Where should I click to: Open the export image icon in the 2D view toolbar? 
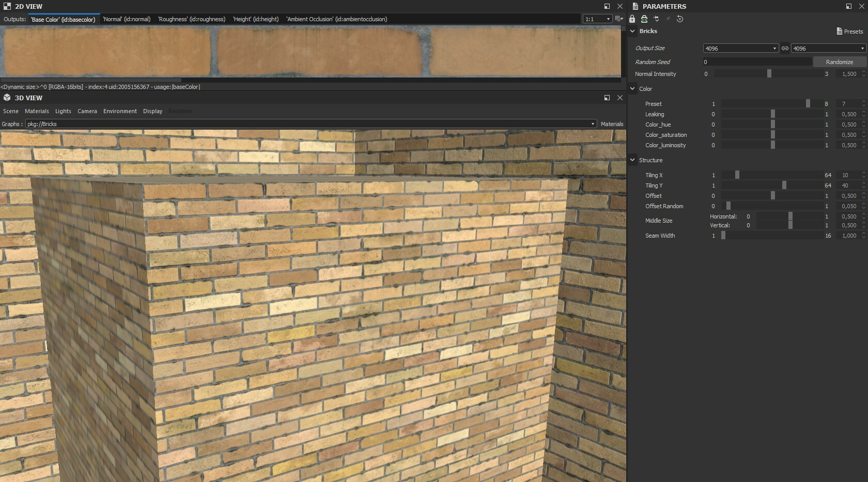(x=618, y=19)
